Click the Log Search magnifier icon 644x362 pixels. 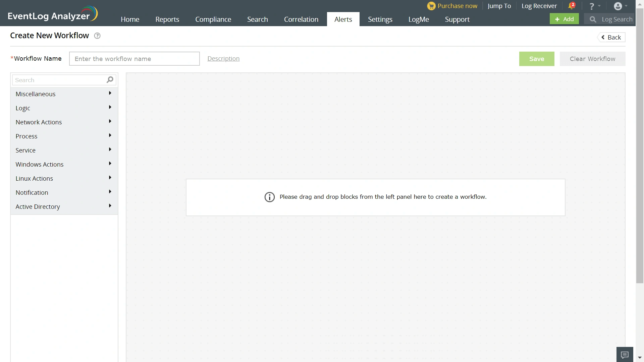pos(593,19)
